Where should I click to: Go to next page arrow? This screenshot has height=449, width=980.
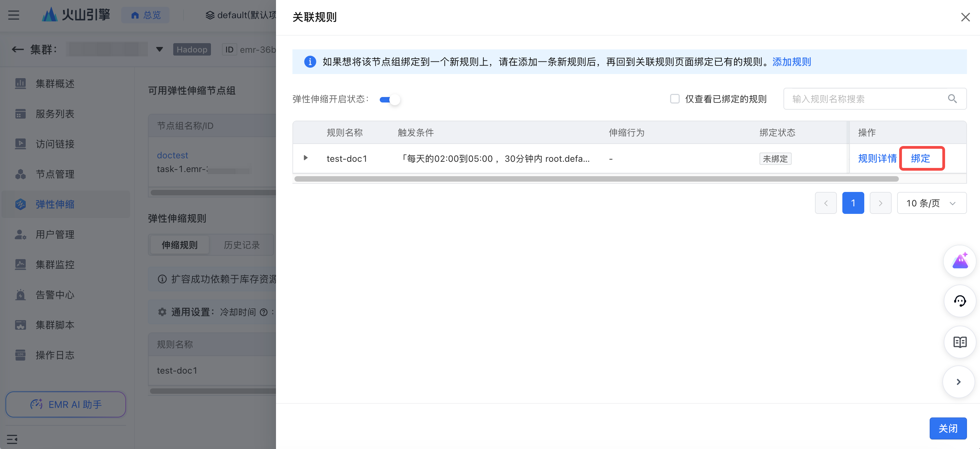pyautogui.click(x=880, y=203)
